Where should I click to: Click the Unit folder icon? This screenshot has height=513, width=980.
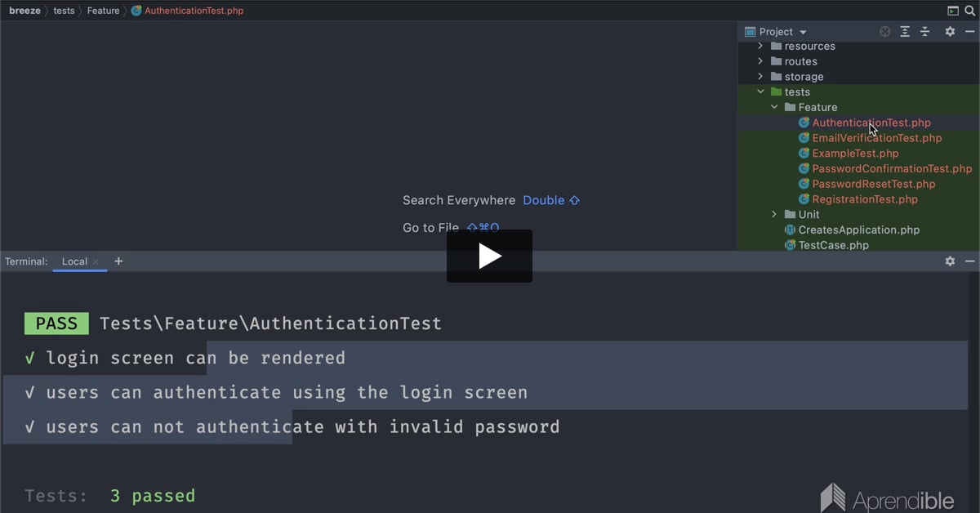[790, 214]
